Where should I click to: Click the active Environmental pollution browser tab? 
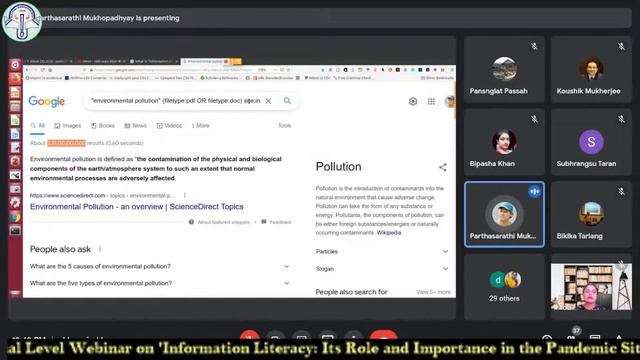coord(206,61)
